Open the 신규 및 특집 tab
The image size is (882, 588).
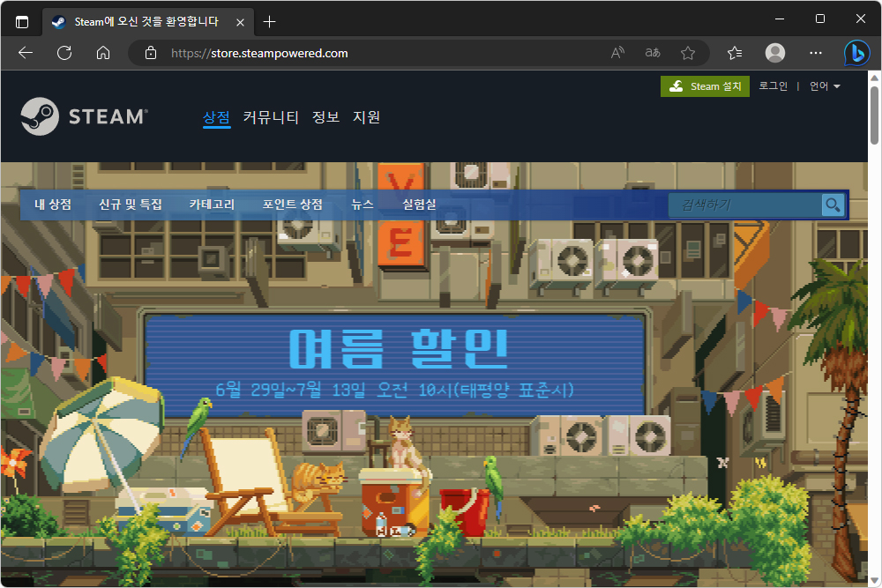coord(131,205)
